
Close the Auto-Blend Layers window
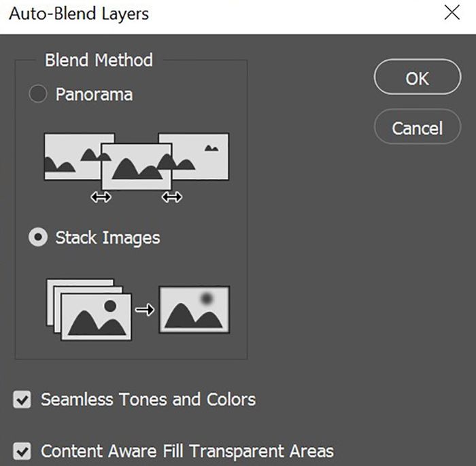(452, 13)
